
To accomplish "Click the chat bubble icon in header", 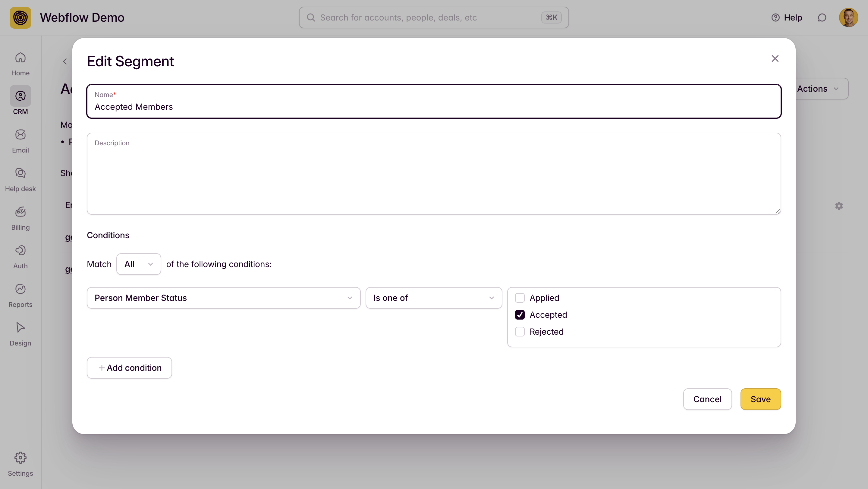I will 822,17.
